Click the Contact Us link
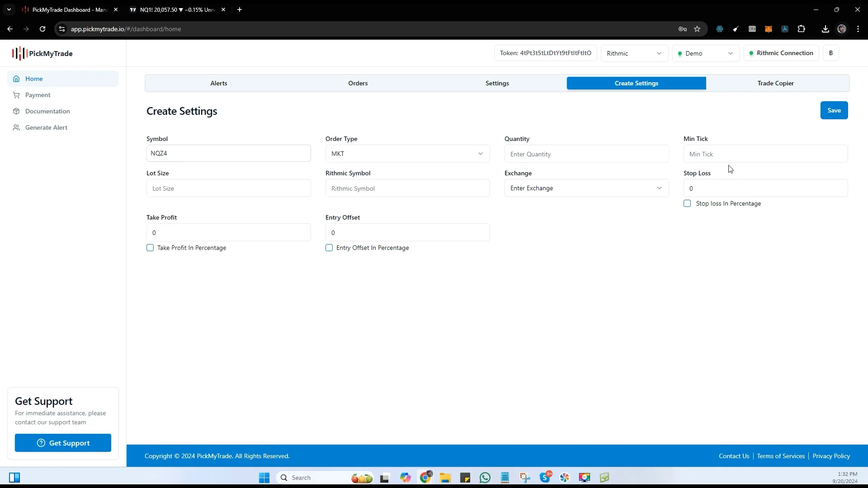Viewport: 868px width, 488px height. click(735, 456)
